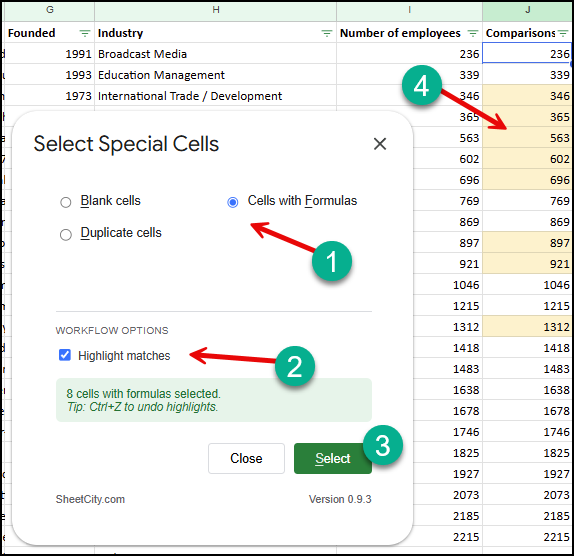Click highlighted 897 cell in Comparisons
The height and width of the screenshot is (556, 574).
(527, 243)
